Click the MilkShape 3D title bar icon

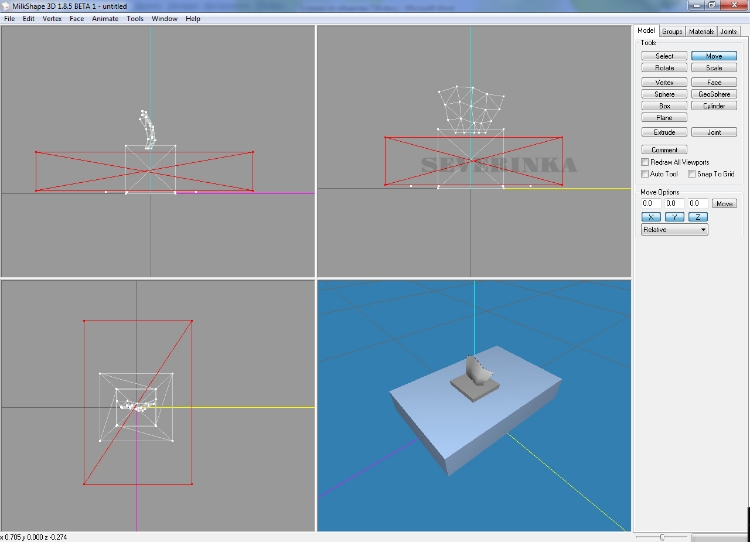click(5, 6)
